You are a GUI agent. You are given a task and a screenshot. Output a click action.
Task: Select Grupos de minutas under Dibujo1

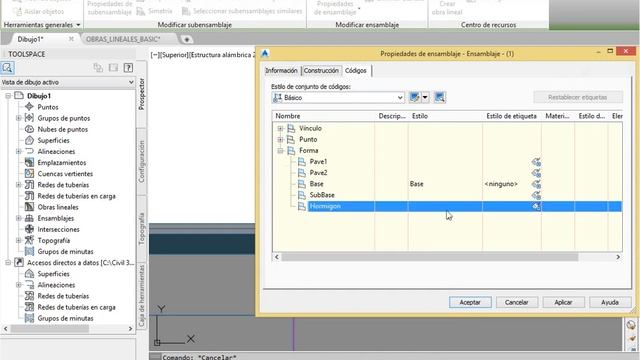click(x=65, y=251)
